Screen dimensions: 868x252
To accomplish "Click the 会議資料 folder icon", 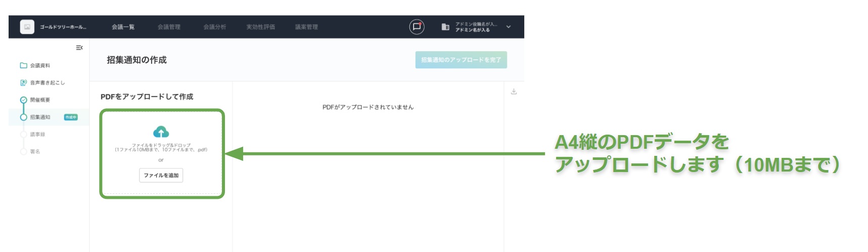I will 23,65.
